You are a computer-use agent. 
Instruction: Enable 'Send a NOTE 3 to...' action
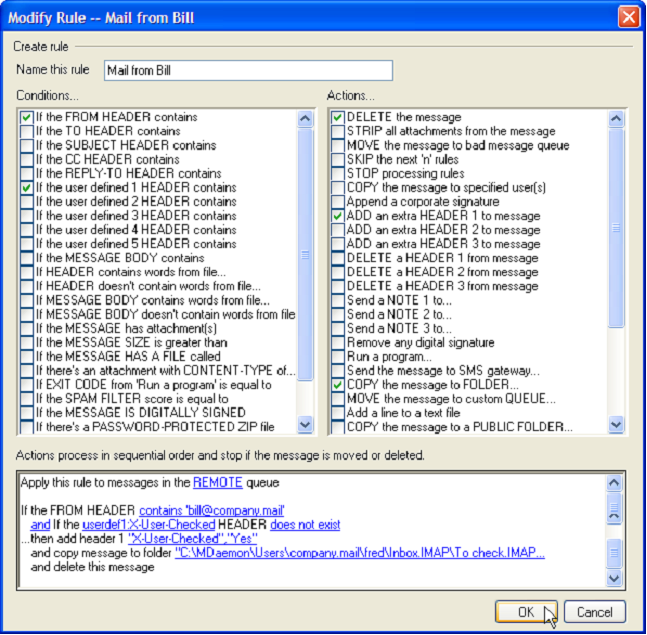[x=338, y=328]
